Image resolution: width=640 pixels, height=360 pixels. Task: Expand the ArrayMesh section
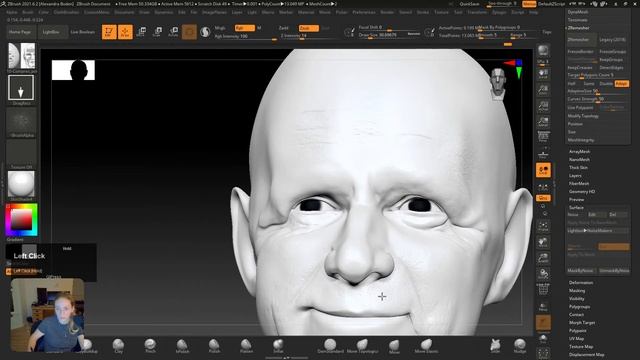click(x=579, y=152)
